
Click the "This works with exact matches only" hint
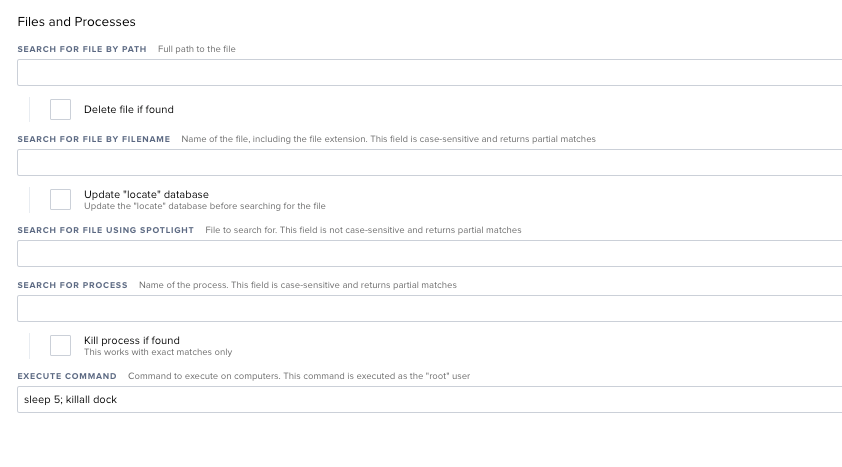[x=158, y=352]
